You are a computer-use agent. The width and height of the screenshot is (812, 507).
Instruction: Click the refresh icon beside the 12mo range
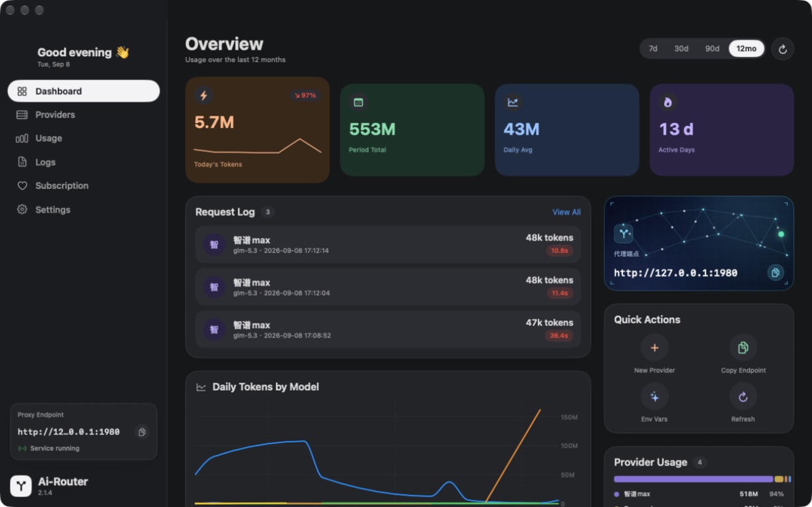coord(782,49)
